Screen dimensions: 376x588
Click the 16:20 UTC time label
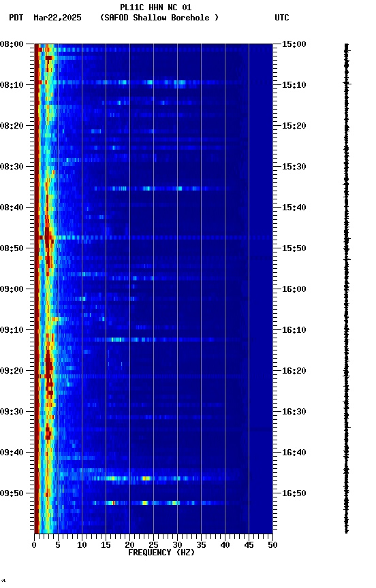294,371
